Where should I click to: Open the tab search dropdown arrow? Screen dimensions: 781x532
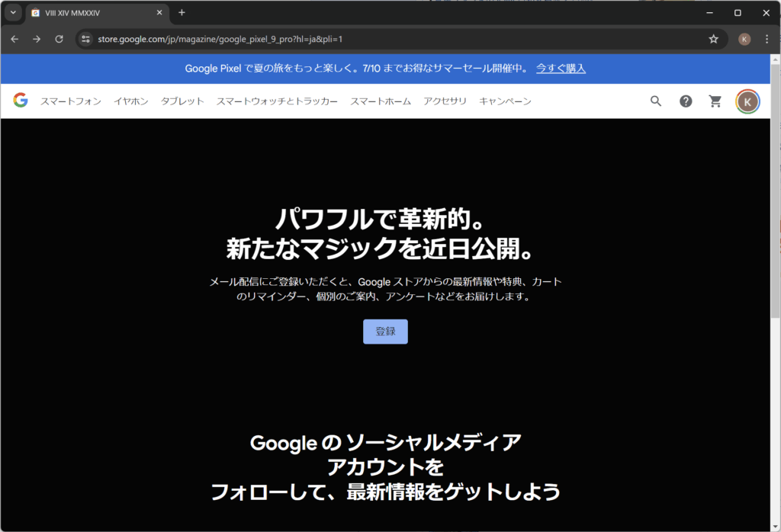14,12
